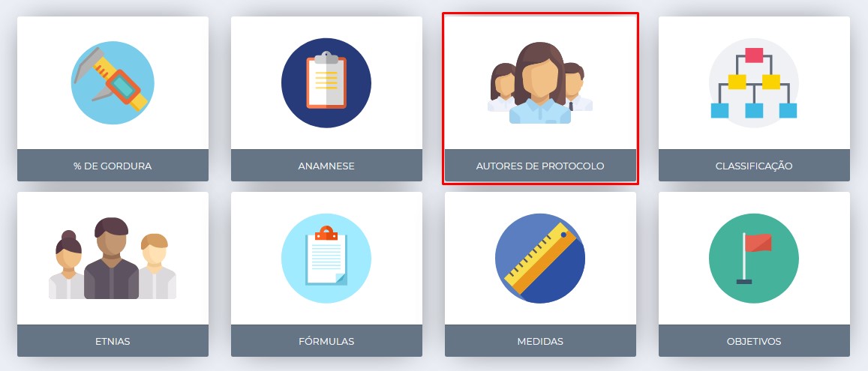Open the '% DE GORDURA' label bar
Viewport: 868px width, 371px height.
point(113,166)
